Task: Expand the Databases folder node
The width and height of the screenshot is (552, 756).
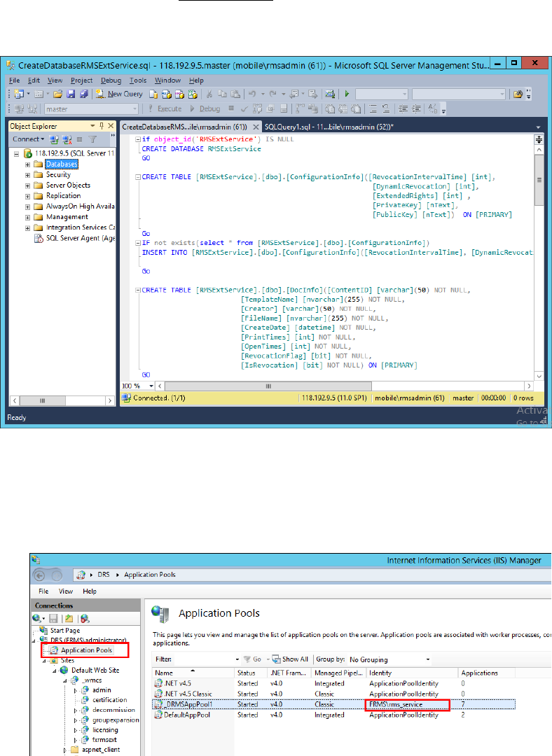Action: [x=28, y=164]
